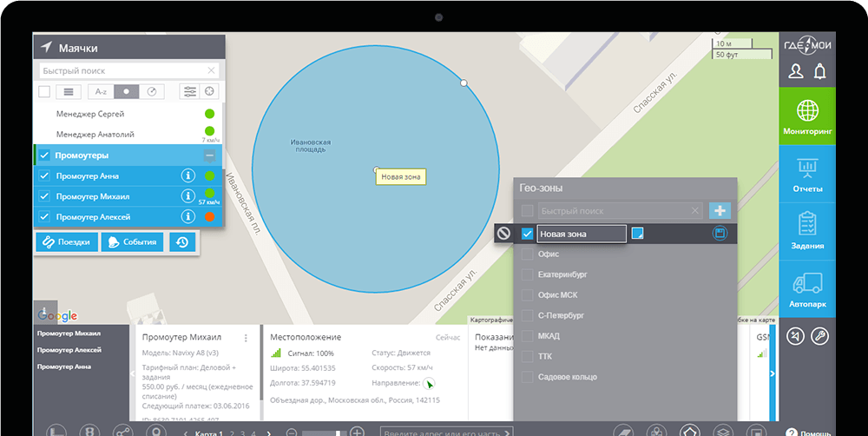Uncheck the Промоутер Михаил tracker
868x436 pixels.
pos(45,196)
